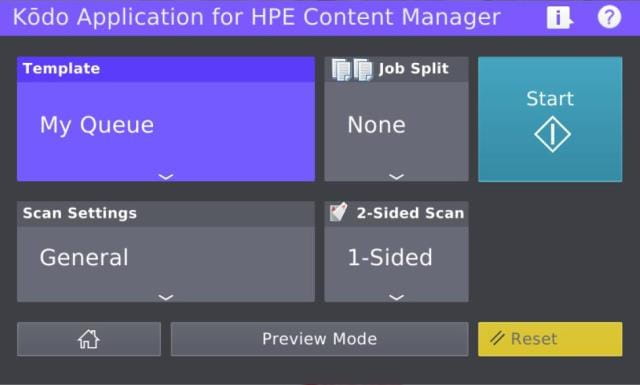This screenshot has height=385, width=640.
Task: Click the Job Split pages icon
Action: (352, 69)
